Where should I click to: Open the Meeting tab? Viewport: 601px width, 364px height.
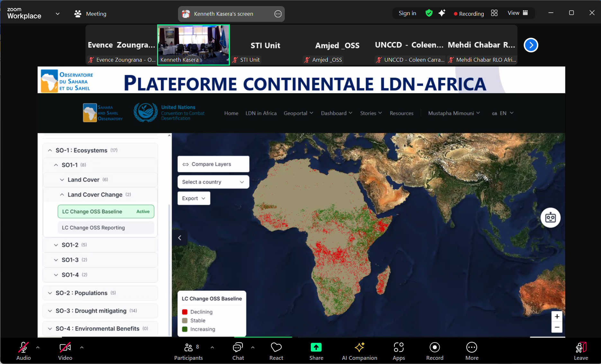click(90, 14)
